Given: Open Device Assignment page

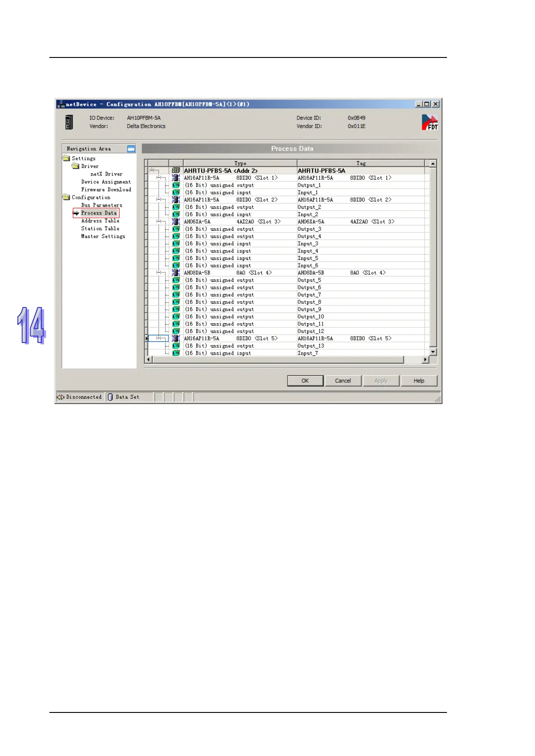Looking at the screenshot, I should click(106, 182).
